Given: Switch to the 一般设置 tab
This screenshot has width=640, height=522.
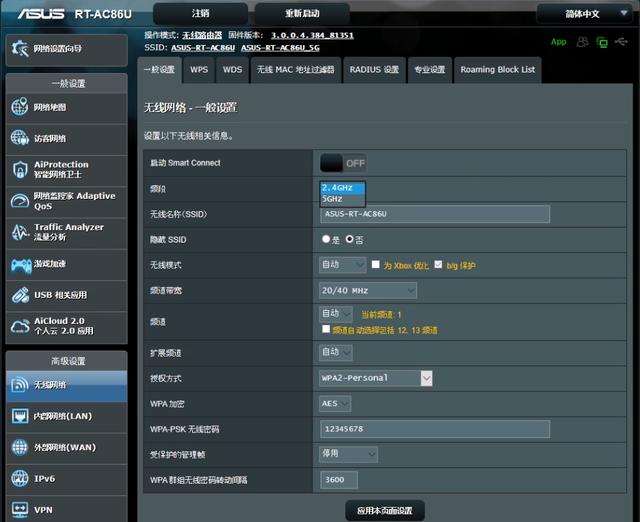Looking at the screenshot, I should (x=160, y=70).
